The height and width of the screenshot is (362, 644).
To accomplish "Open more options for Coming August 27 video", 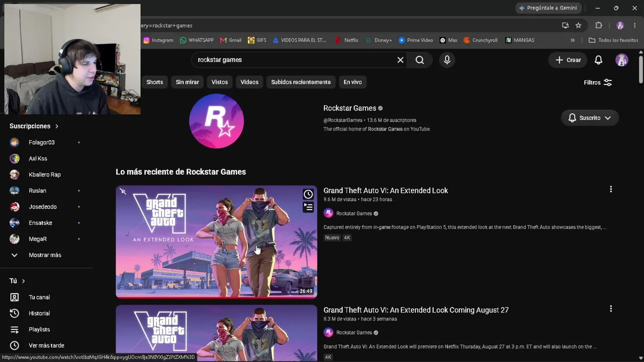I will coord(611,309).
